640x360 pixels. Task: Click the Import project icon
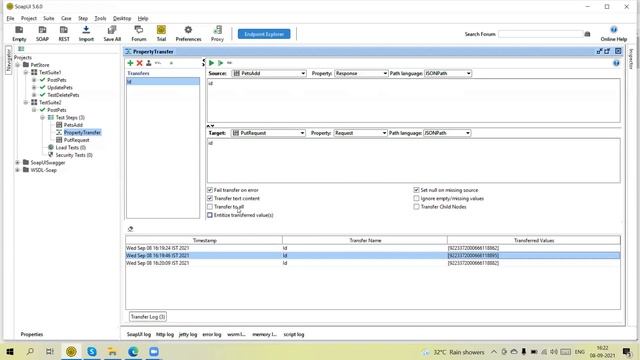tap(86, 33)
